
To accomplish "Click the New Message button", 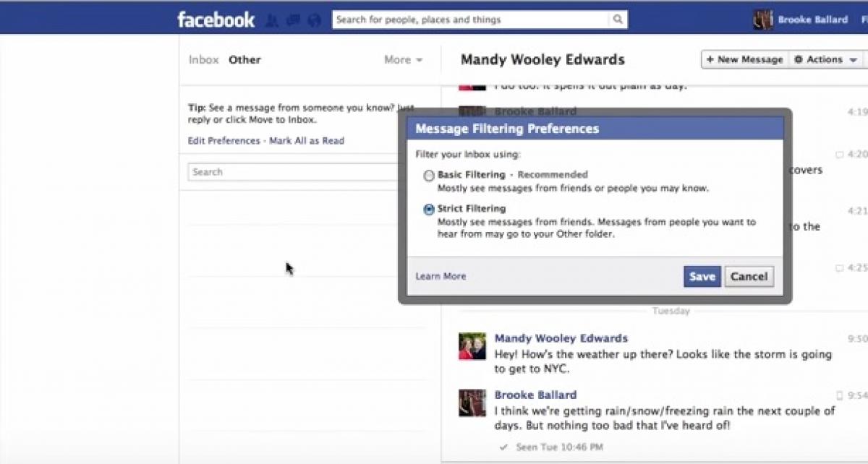I will click(744, 60).
